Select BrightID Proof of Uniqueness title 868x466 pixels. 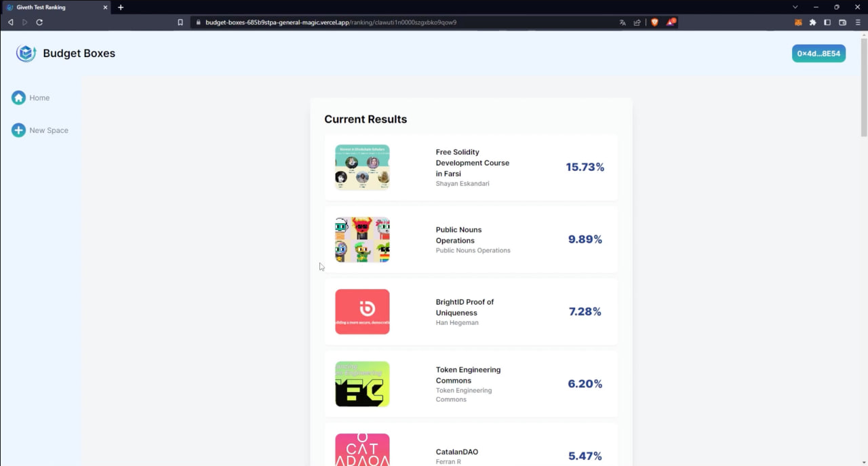tap(465, 307)
